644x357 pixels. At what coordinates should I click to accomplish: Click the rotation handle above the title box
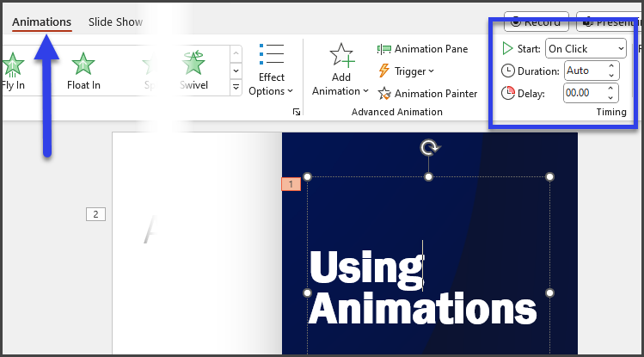click(429, 147)
